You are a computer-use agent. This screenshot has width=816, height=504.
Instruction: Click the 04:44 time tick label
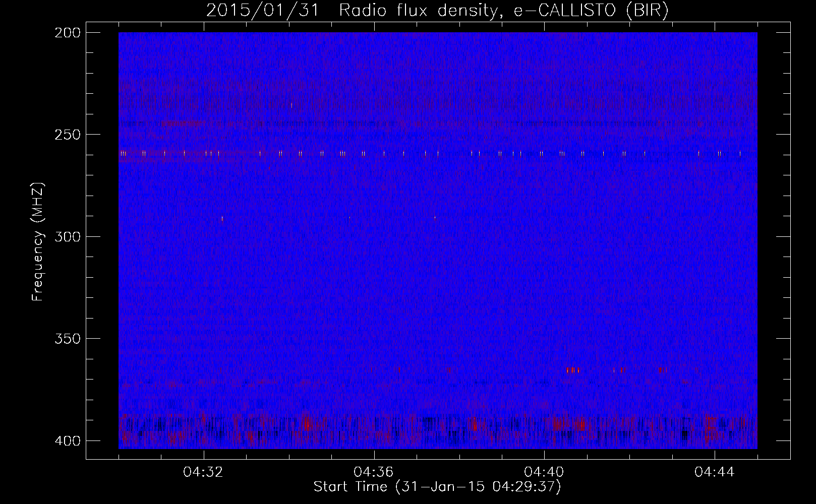pos(715,472)
